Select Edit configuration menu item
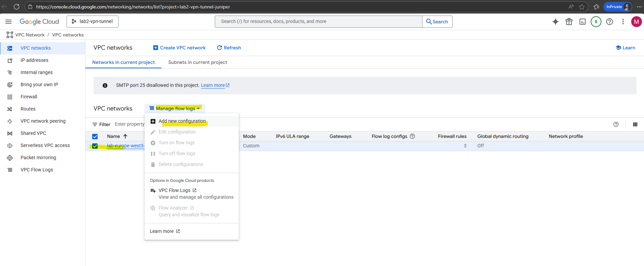Image resolution: width=644 pixels, height=266 pixels. [x=191, y=132]
